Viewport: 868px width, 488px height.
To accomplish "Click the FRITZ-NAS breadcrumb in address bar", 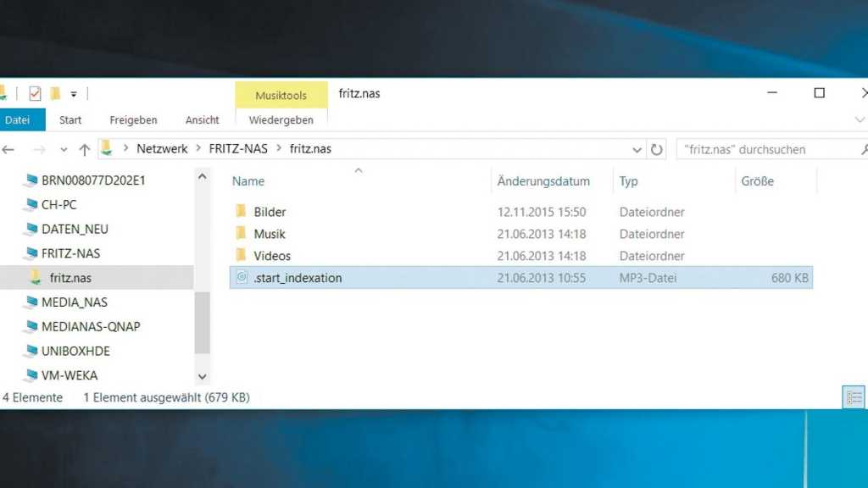I will point(238,149).
